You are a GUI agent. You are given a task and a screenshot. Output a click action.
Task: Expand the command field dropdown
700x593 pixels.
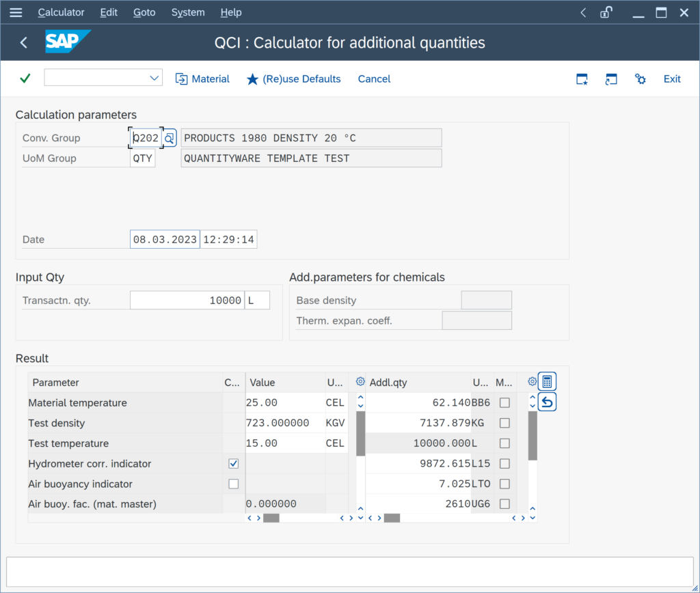coord(154,78)
